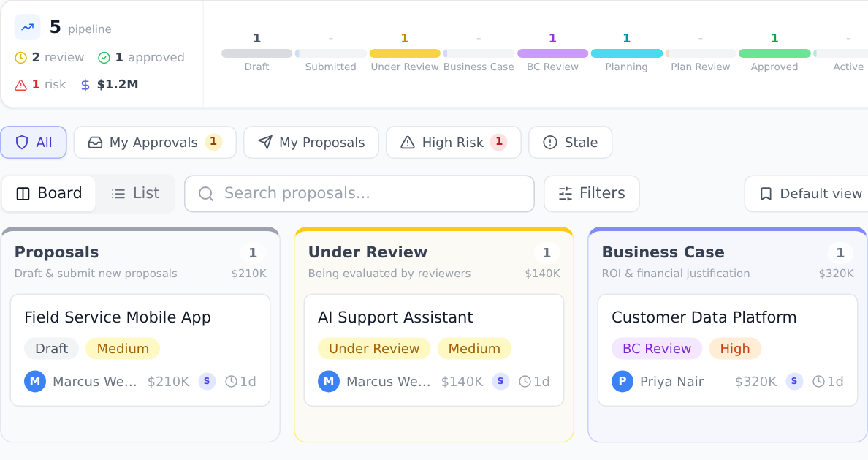868x460 pixels.
Task: Click the Under Review column header
Action: click(x=368, y=252)
